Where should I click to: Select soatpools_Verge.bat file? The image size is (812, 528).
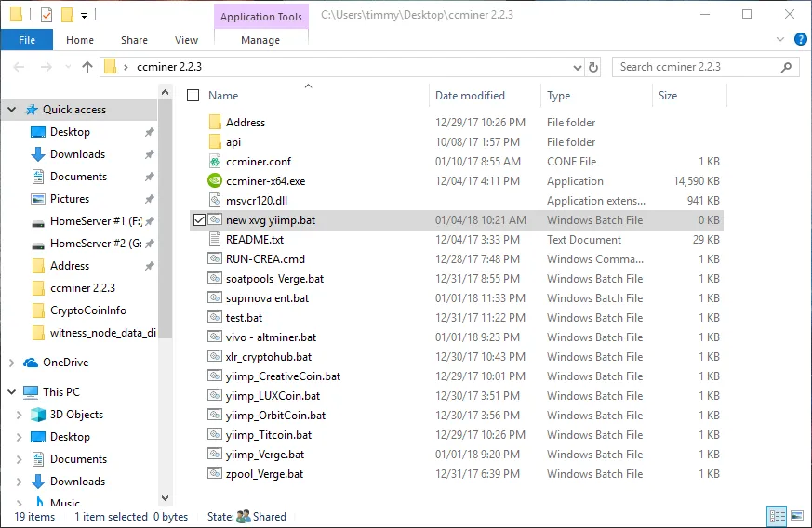(x=274, y=279)
